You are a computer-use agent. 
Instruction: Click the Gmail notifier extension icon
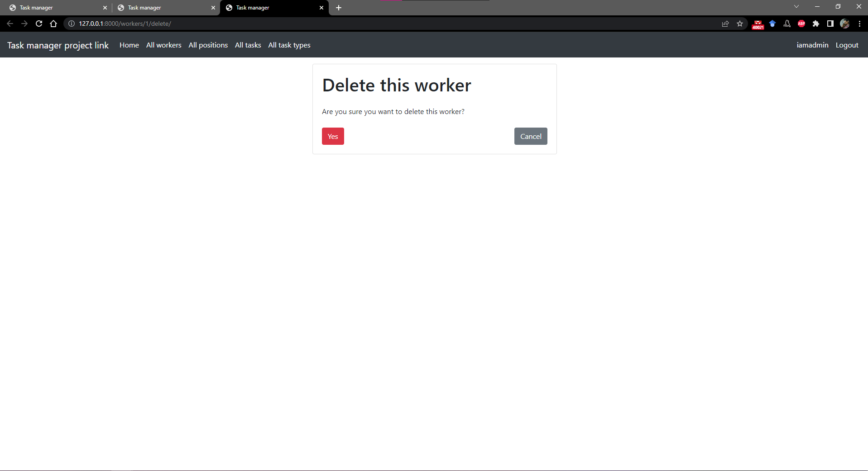pyautogui.click(x=758, y=24)
